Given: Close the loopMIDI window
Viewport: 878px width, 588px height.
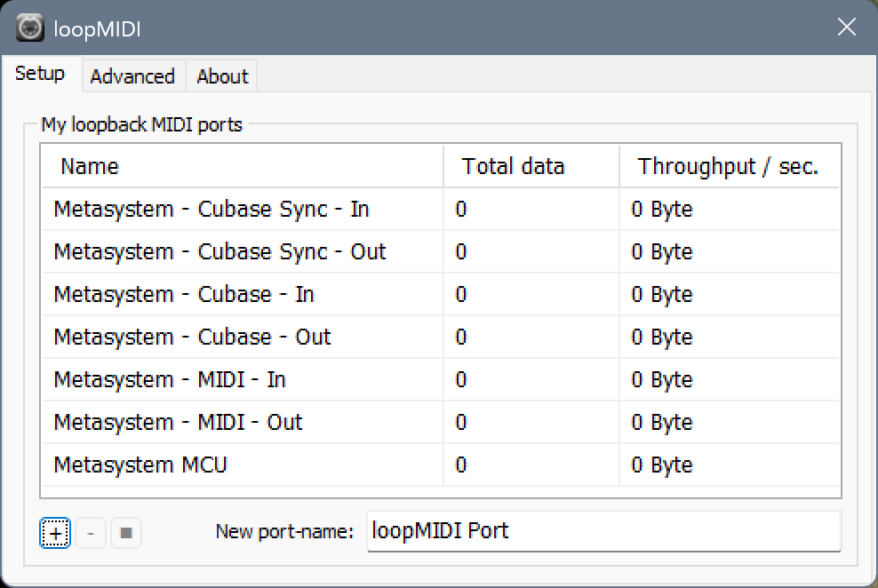Looking at the screenshot, I should pyautogui.click(x=846, y=28).
